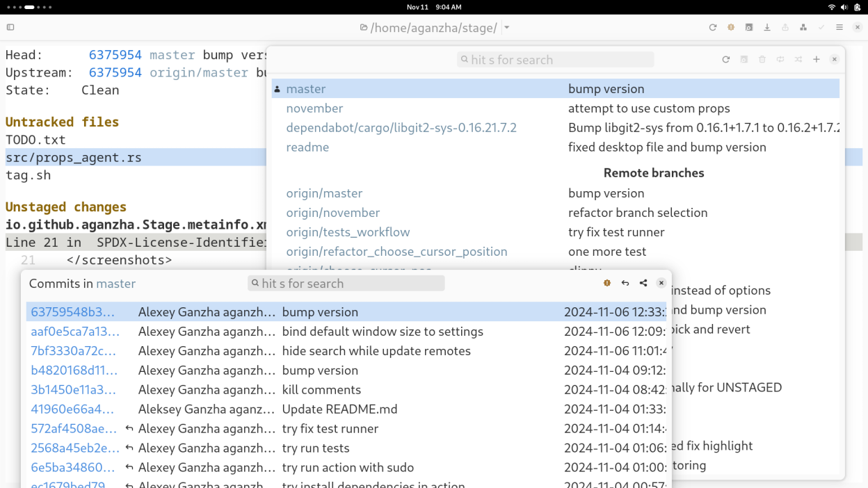Viewport: 868px width, 488px height.
Task: Open the hamburger menu in the main header
Action: pos(839,28)
